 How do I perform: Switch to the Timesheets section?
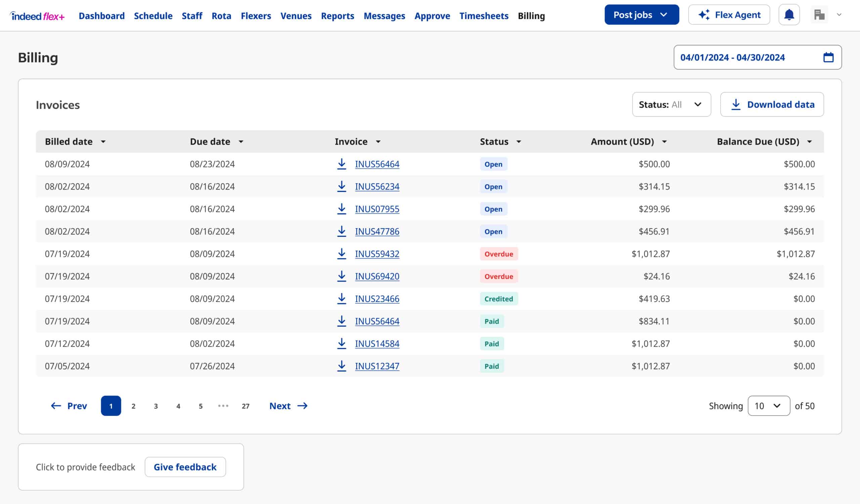tap(484, 16)
